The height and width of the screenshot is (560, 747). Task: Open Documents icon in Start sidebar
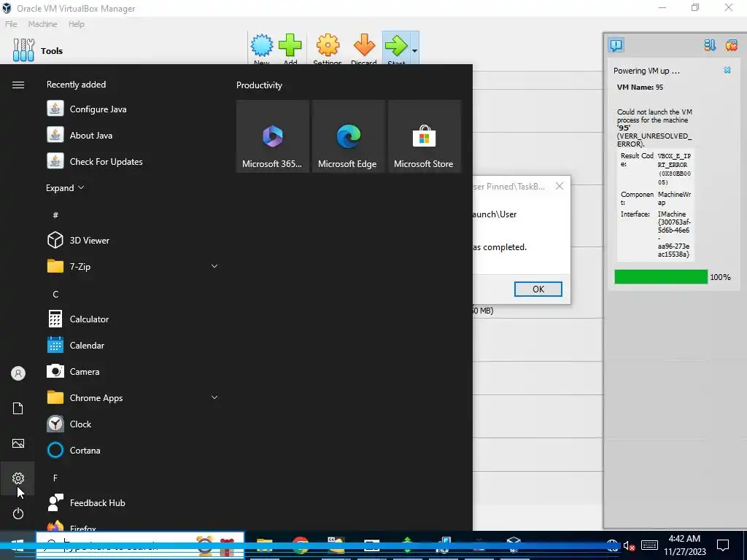tap(18, 408)
